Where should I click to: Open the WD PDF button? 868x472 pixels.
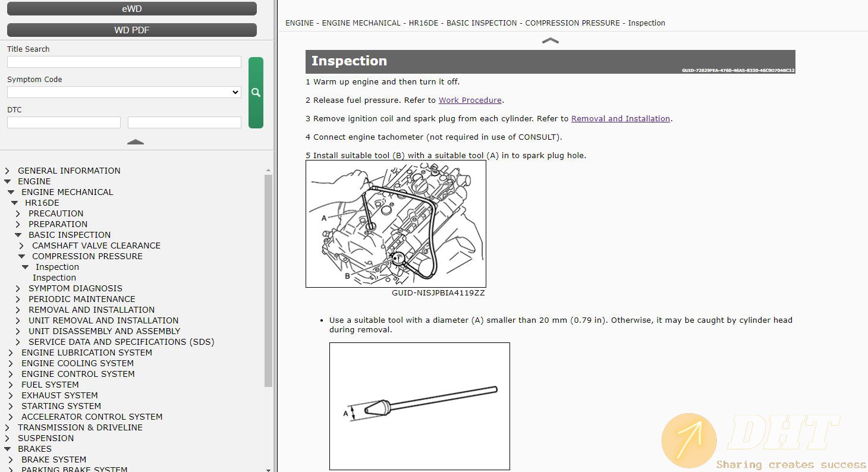tap(132, 30)
